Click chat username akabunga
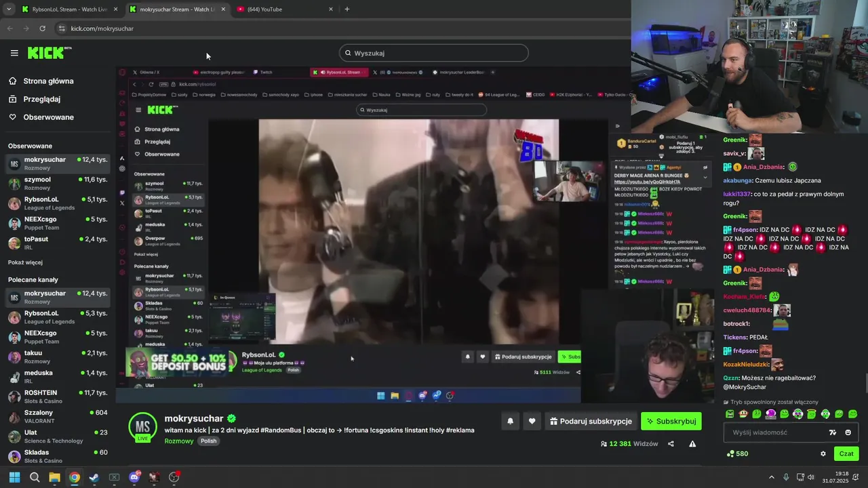 [x=738, y=180]
